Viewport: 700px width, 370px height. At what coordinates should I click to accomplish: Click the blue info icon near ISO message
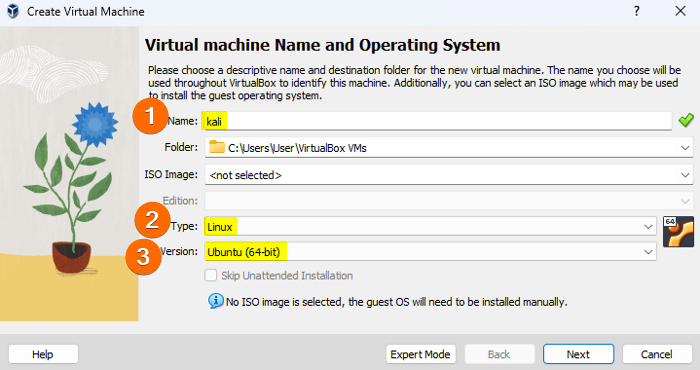click(x=216, y=301)
